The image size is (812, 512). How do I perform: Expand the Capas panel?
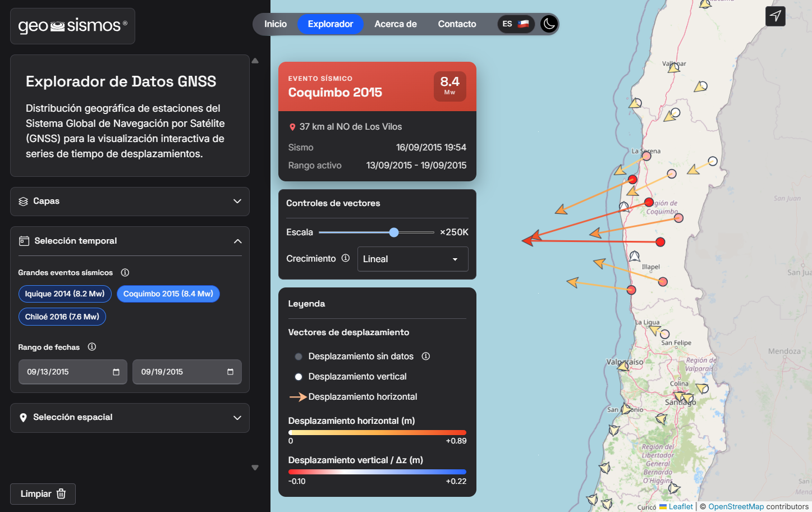tap(130, 202)
